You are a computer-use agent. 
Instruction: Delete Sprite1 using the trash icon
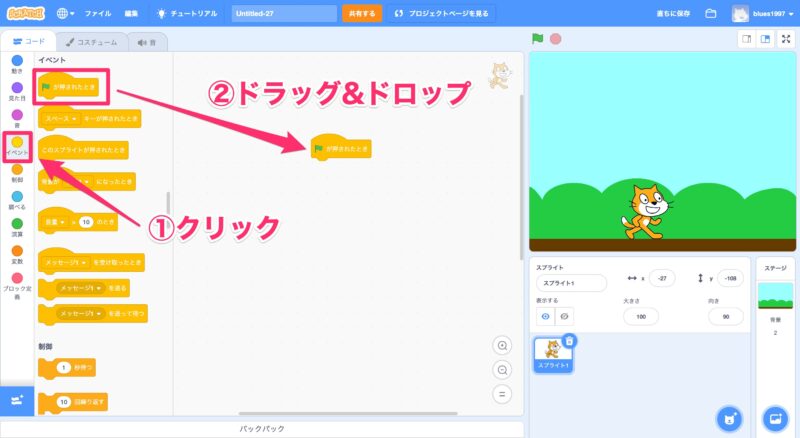pos(569,341)
